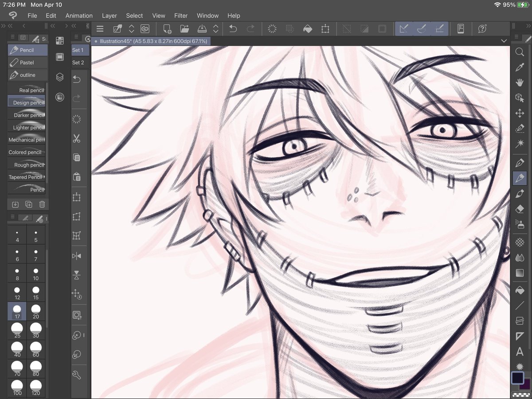Select the Airbrush spray tool
This screenshot has width=532, height=399.
coord(520,224)
